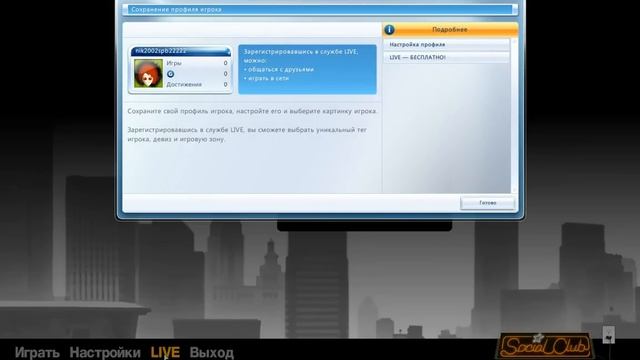Image resolution: width=640 pixels, height=360 pixels.
Task: Click the gamerscore G icon
Action: 170,74
